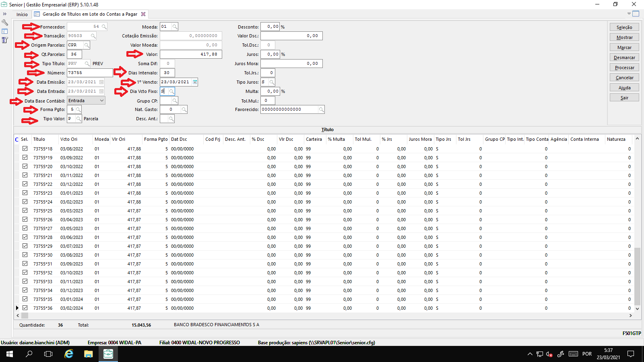
Task: Open Internet Explorer from the taskbar
Action: click(x=69, y=354)
